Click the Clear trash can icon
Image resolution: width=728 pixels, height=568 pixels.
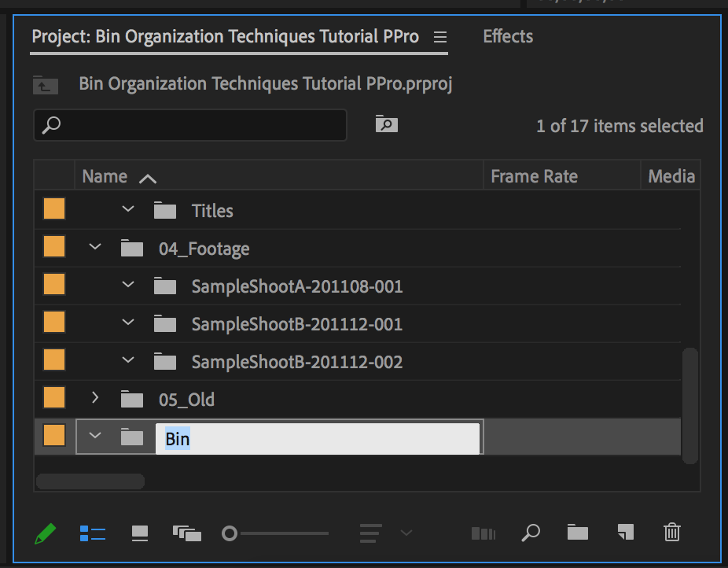[672, 533]
